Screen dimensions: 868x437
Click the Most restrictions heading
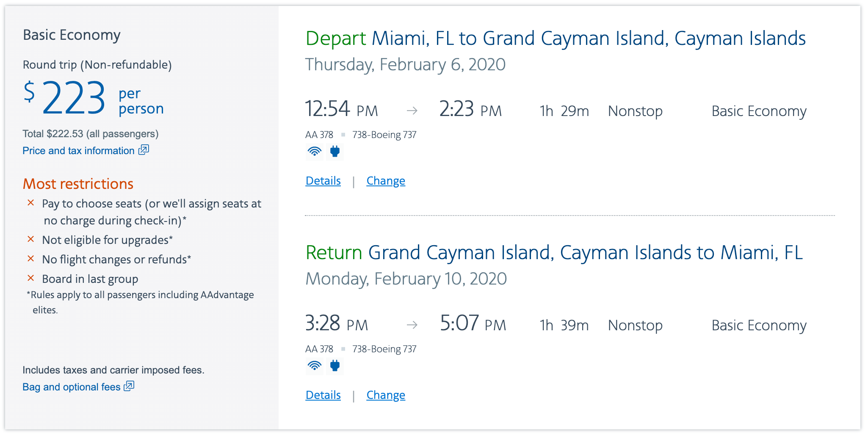[x=78, y=184]
